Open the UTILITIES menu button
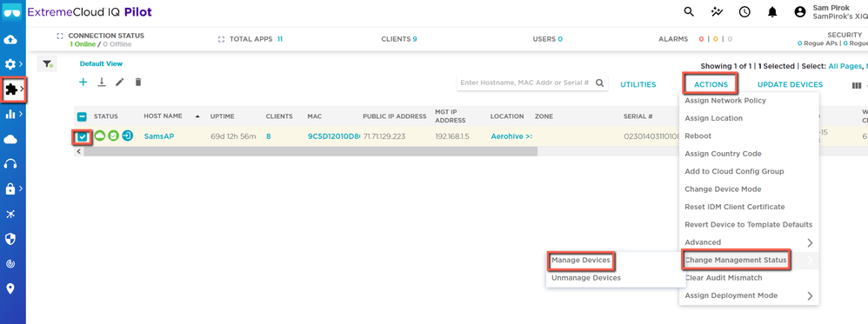 pyautogui.click(x=638, y=84)
